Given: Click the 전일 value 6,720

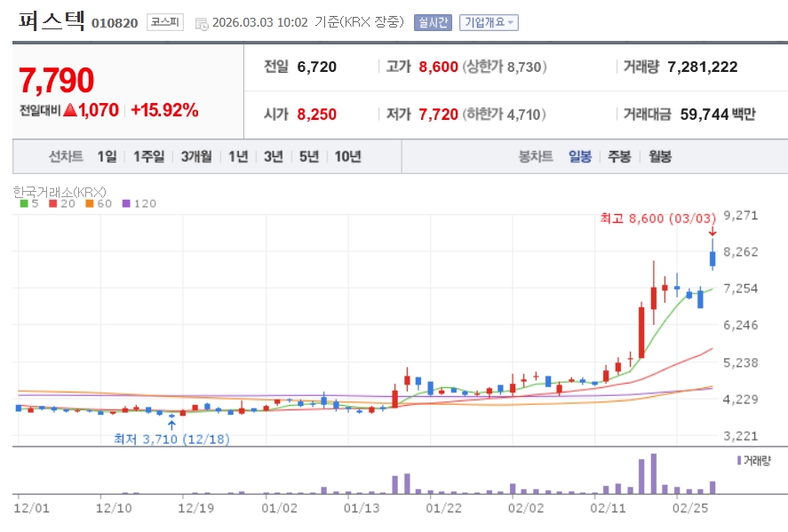Looking at the screenshot, I should [x=316, y=67].
